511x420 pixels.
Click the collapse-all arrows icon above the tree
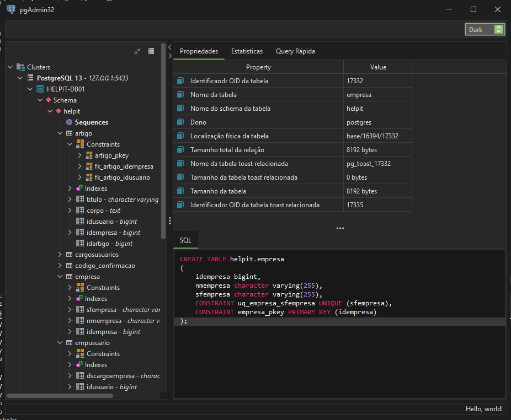[137, 51]
